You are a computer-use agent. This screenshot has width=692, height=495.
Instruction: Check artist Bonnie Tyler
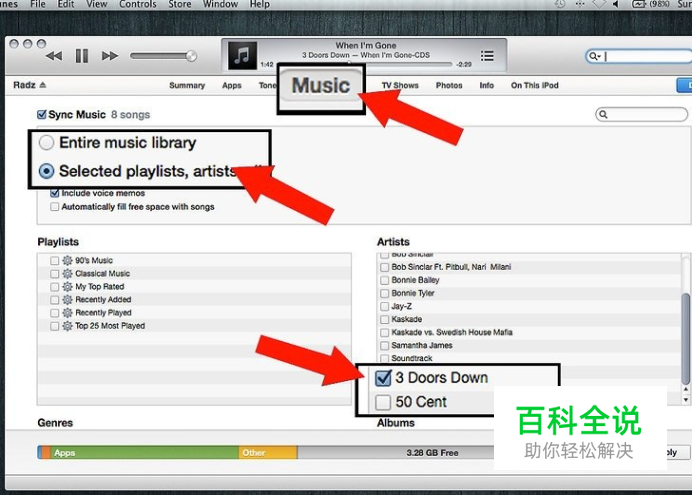tap(384, 293)
